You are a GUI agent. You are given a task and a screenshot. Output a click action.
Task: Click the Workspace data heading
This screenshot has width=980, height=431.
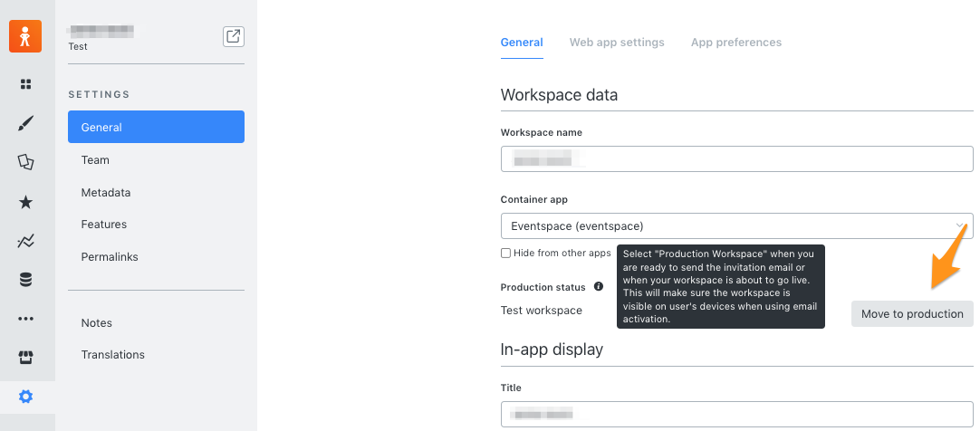[x=559, y=95]
